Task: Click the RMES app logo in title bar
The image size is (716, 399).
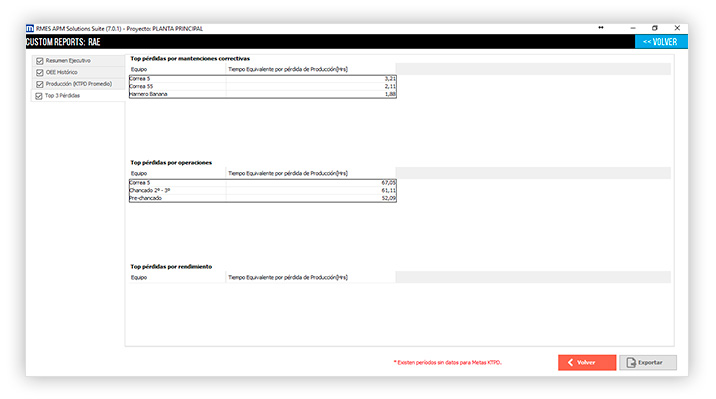Action: point(30,28)
